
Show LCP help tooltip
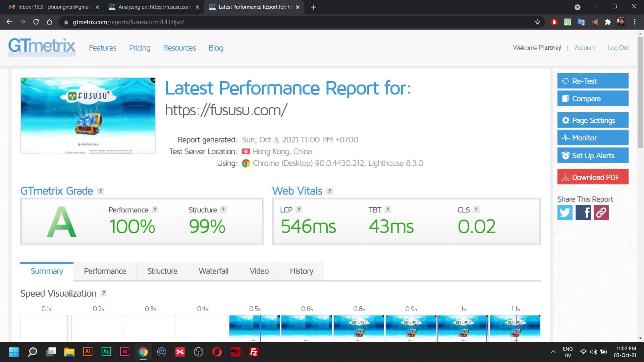click(x=299, y=209)
